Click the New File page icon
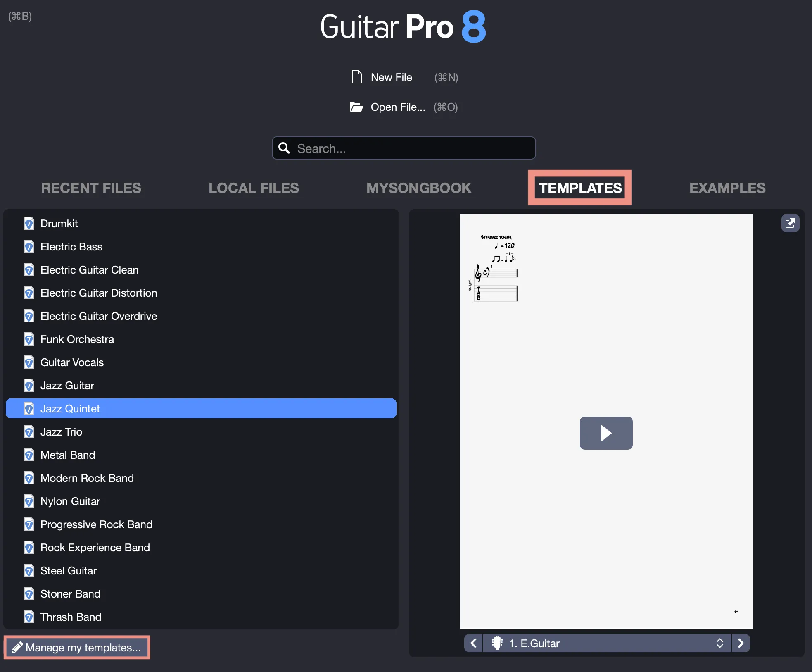 click(x=356, y=77)
